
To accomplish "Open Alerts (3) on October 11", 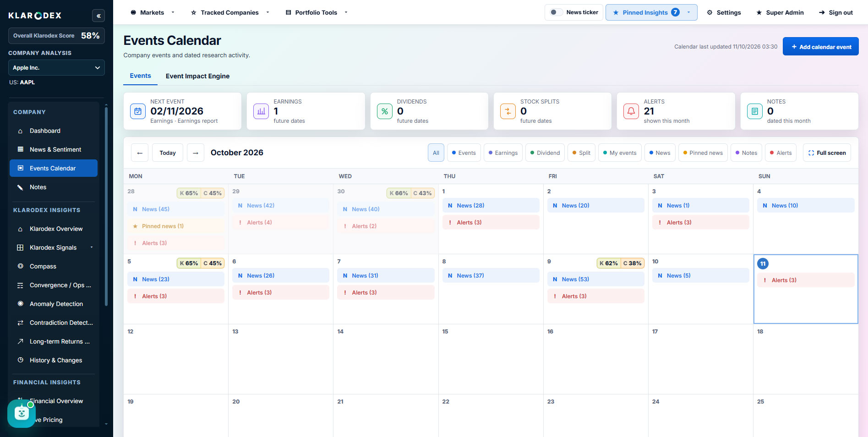I will tap(806, 280).
